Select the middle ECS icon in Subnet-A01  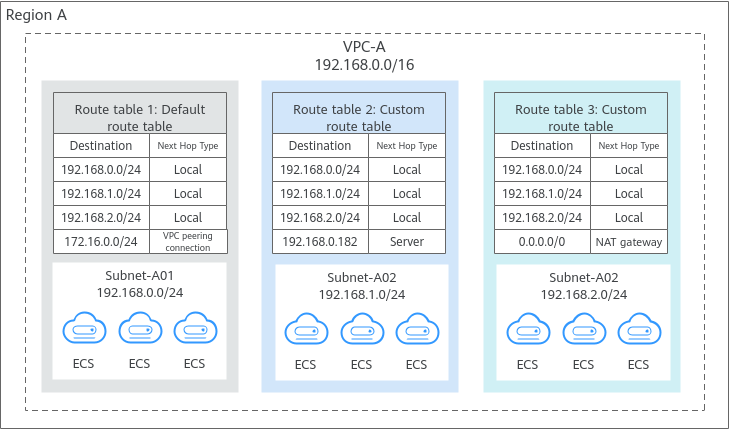[139, 329]
